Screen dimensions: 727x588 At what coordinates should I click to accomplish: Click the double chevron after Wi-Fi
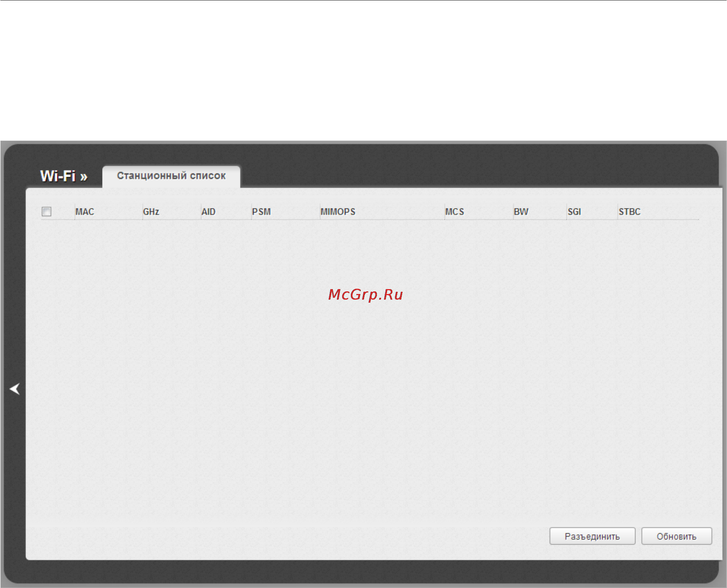(x=84, y=177)
